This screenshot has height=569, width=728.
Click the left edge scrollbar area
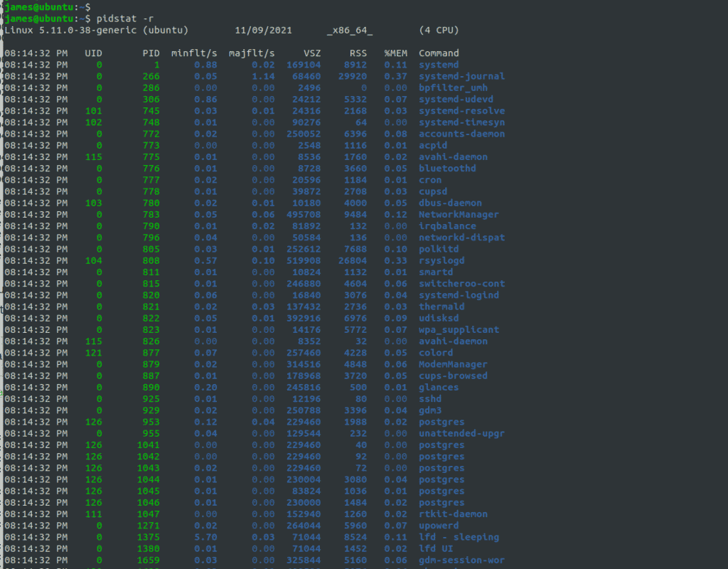tap(2, 284)
